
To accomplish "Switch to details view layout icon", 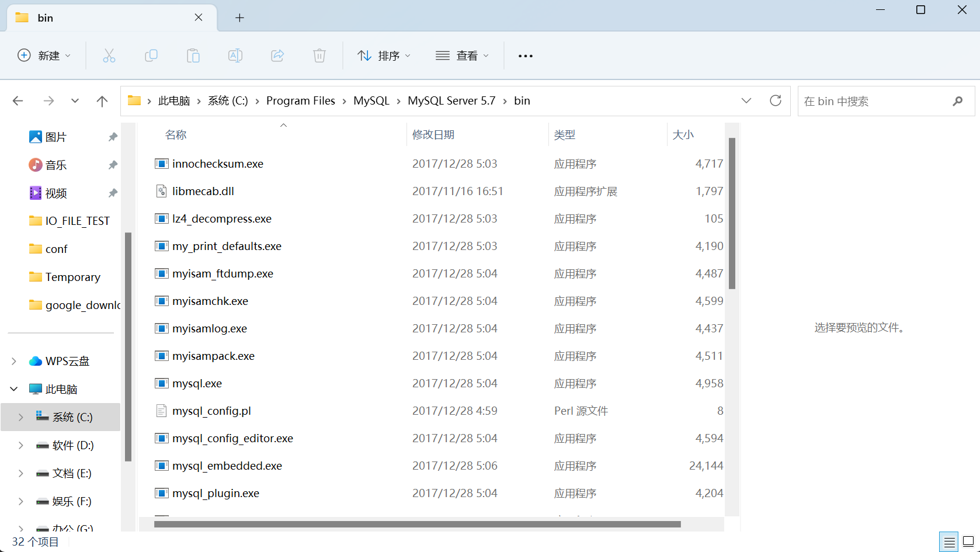I will click(x=949, y=541).
